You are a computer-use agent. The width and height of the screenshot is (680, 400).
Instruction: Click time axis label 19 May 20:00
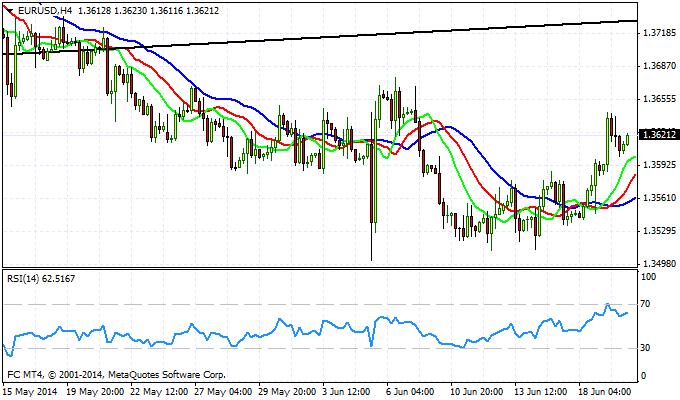pos(95,391)
